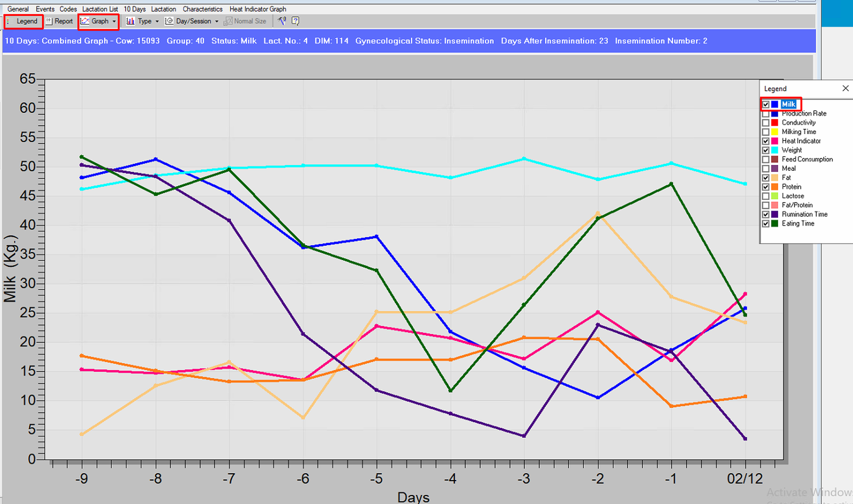Expand the Graph dropdown arrow
This screenshot has height=504, width=853.
pyautogui.click(x=114, y=21)
